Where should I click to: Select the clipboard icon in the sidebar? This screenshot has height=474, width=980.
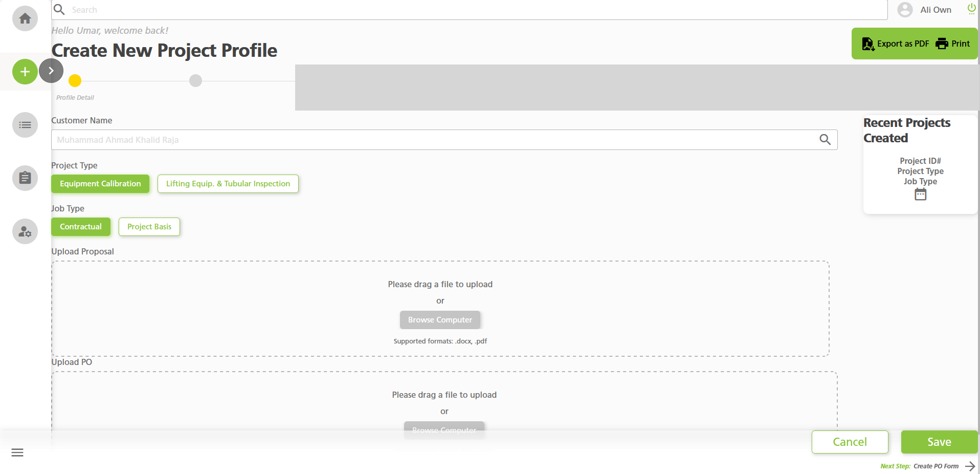[24, 178]
